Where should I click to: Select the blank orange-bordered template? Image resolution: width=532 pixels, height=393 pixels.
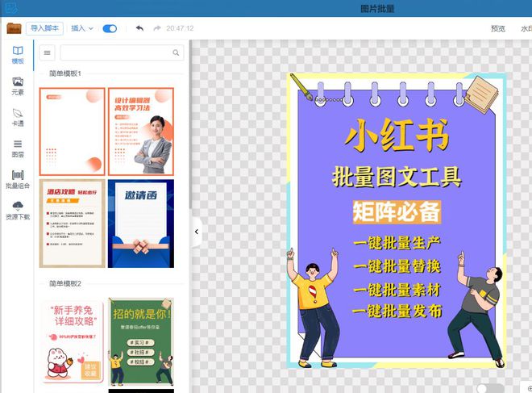click(72, 132)
